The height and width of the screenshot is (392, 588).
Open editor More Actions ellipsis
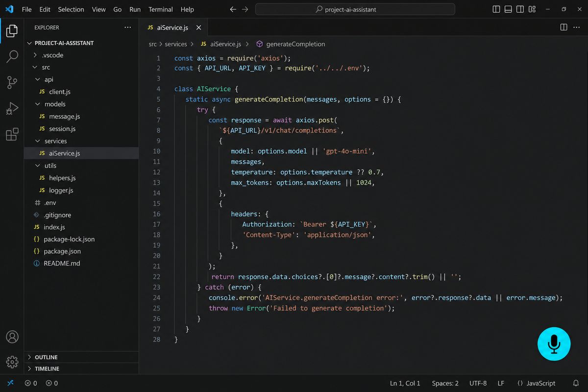(x=577, y=27)
